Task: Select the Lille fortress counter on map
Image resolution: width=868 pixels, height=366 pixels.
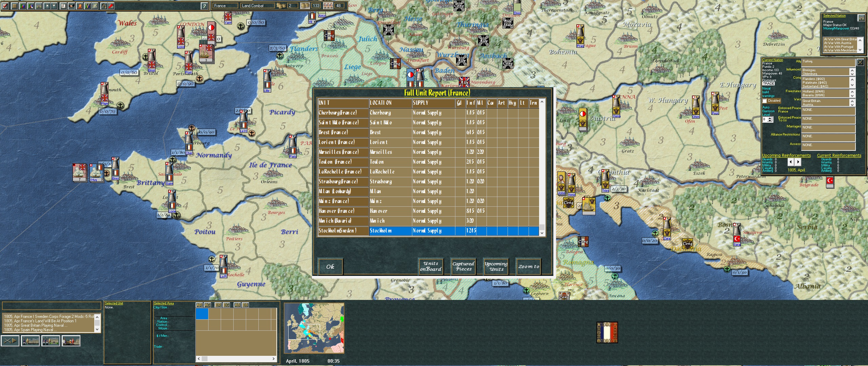Action: point(268,81)
